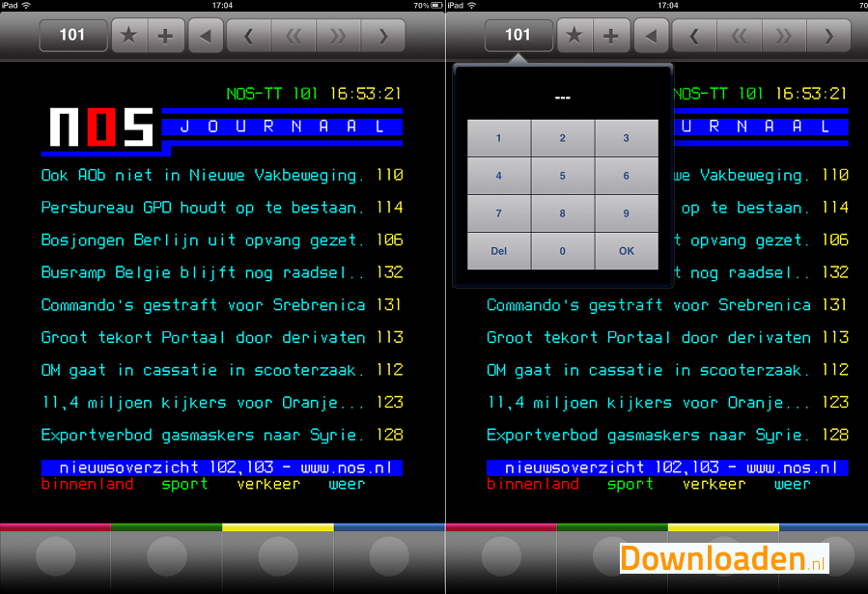The width and height of the screenshot is (868, 594).
Task: Open 'Groot tekort Portaal door derivaten' right screen
Action: [x=667, y=338]
